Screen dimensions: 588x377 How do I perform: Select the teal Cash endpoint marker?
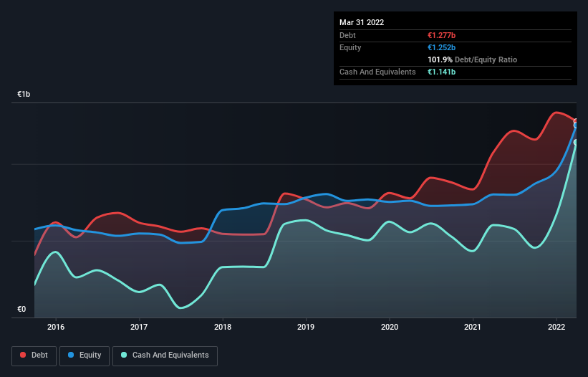click(576, 143)
